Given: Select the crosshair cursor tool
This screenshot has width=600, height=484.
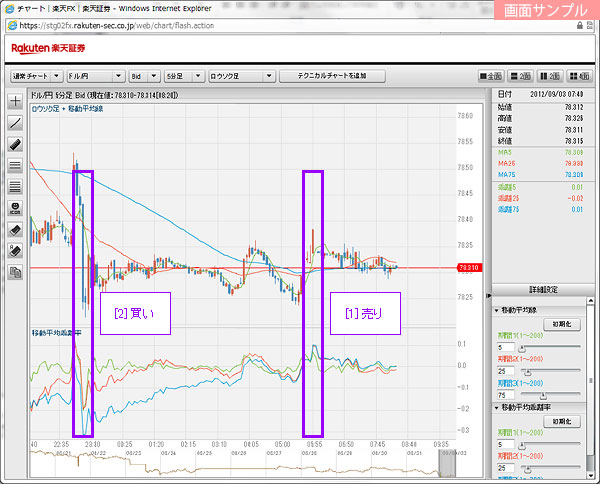Looking at the screenshot, I should pos(15,102).
